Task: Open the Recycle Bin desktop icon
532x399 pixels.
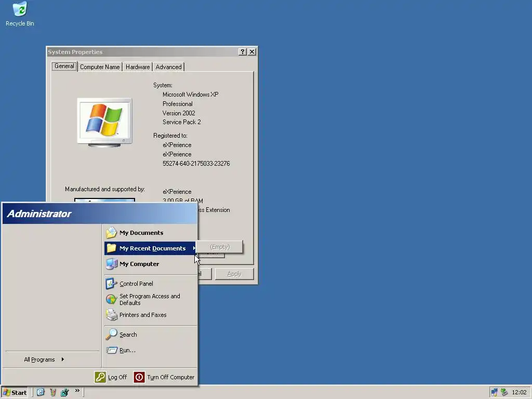Action: click(20, 14)
